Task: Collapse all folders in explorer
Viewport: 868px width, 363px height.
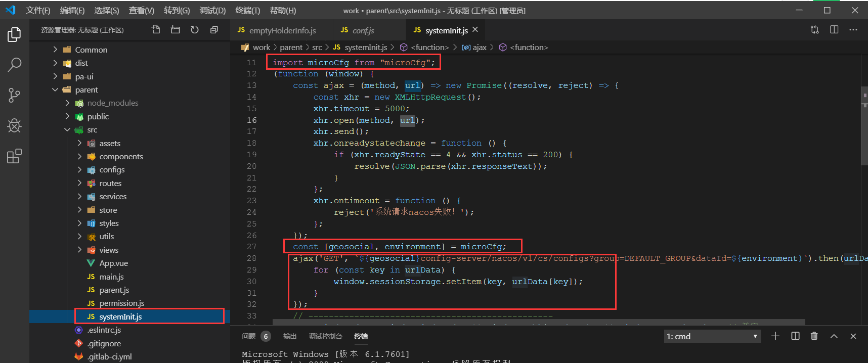Action: click(214, 30)
